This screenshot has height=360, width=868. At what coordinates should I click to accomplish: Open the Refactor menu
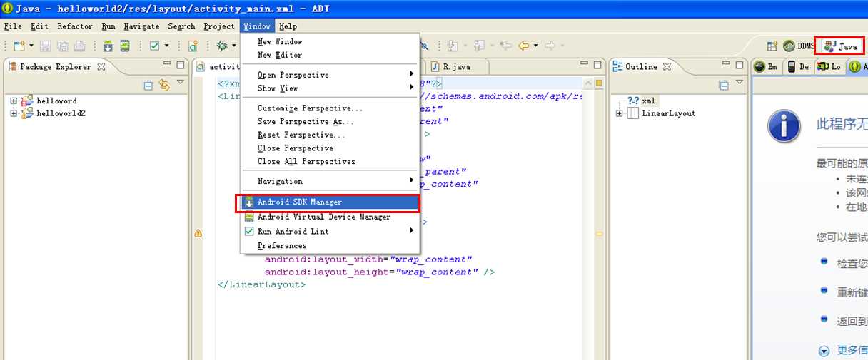click(x=75, y=26)
